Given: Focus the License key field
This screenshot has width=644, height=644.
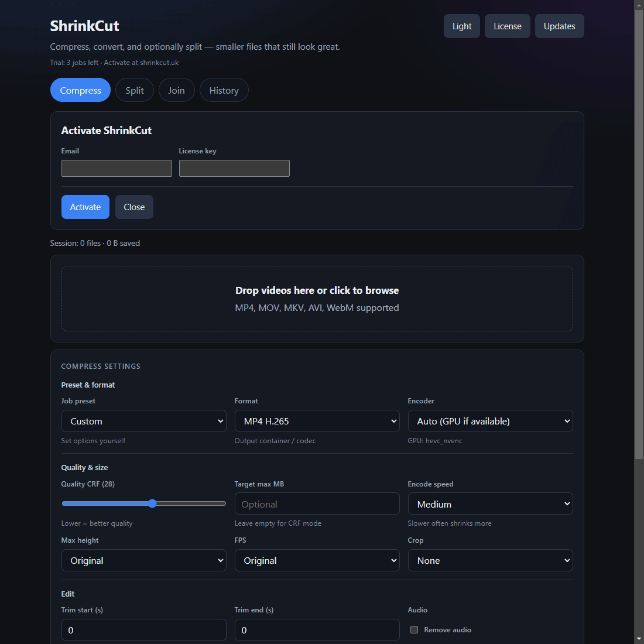Looking at the screenshot, I should [x=234, y=169].
